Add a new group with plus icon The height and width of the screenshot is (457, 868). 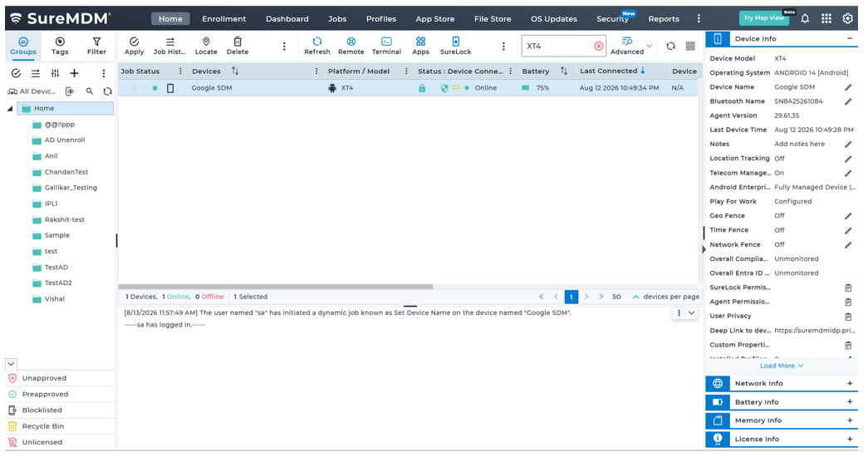click(74, 73)
